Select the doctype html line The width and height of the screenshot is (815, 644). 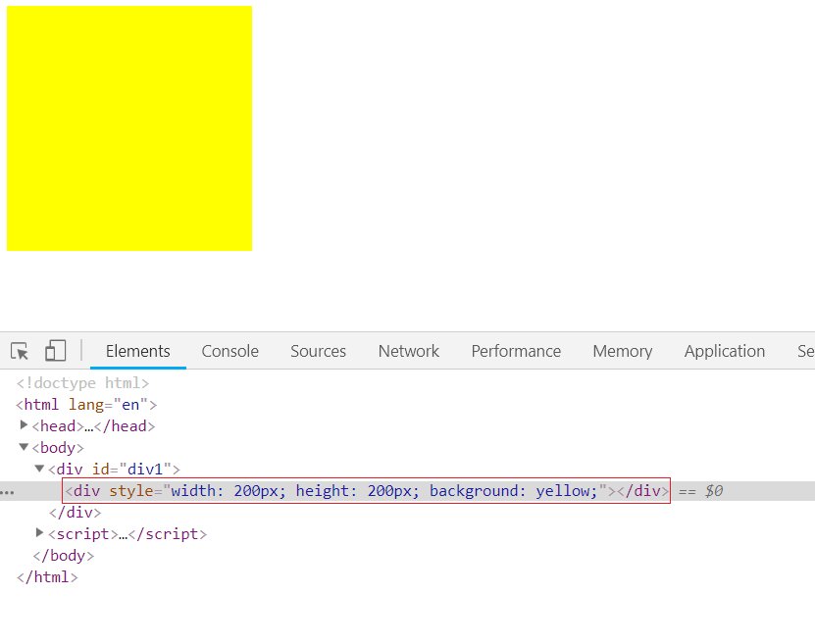point(82,383)
